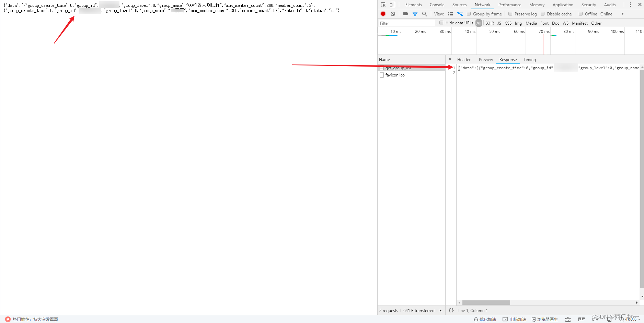
Task: Open the network requests filter funnel
Action: click(415, 14)
